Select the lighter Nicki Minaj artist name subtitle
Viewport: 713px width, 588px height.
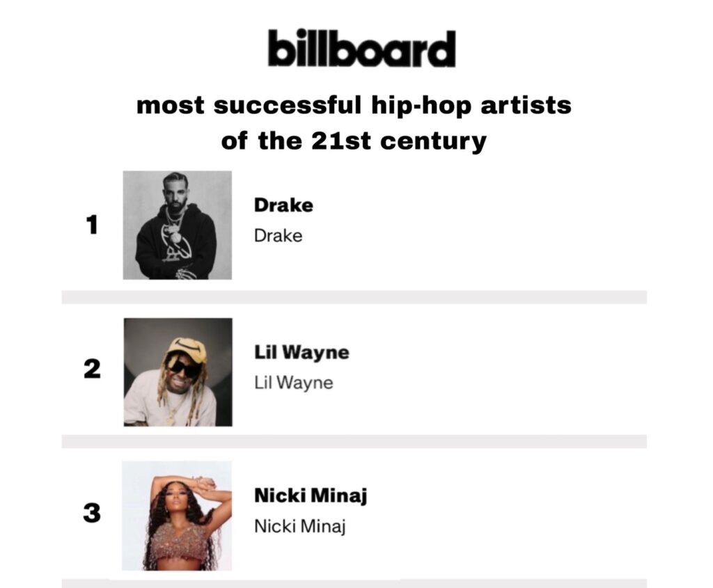tap(299, 526)
